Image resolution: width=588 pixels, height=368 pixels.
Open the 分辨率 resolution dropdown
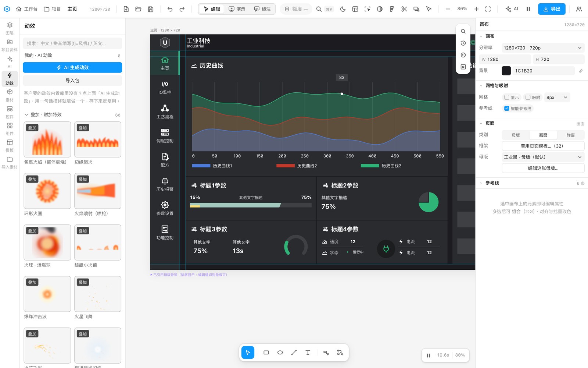click(x=543, y=48)
